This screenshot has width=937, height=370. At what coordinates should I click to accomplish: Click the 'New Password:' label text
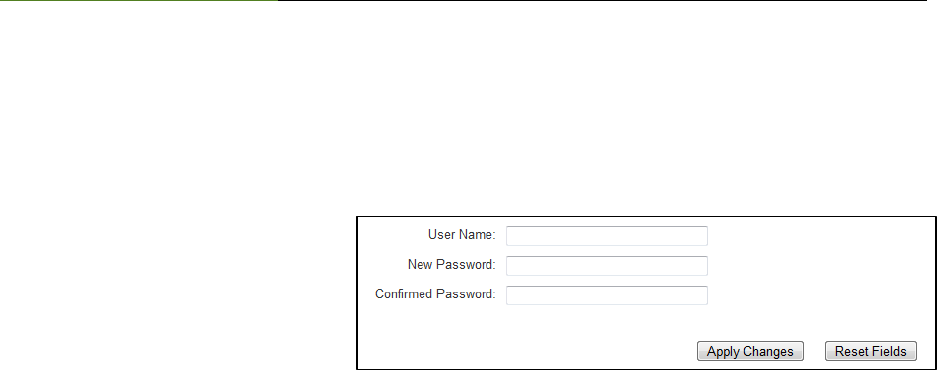click(452, 264)
